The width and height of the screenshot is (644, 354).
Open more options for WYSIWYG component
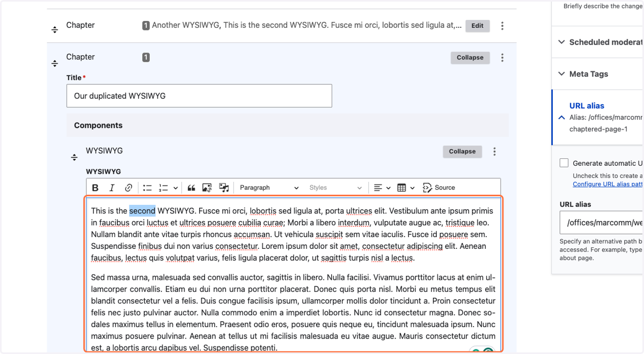(494, 152)
